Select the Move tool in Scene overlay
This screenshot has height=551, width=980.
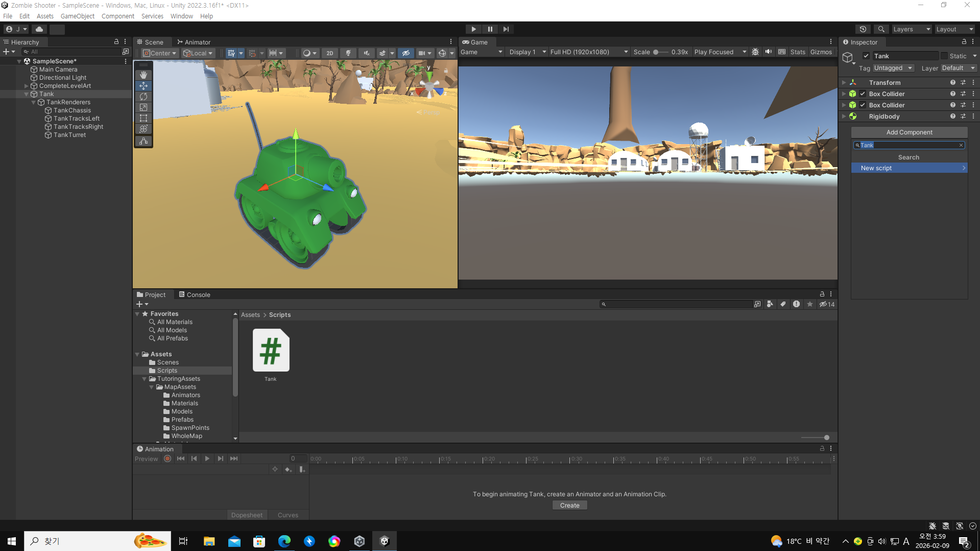(144, 86)
